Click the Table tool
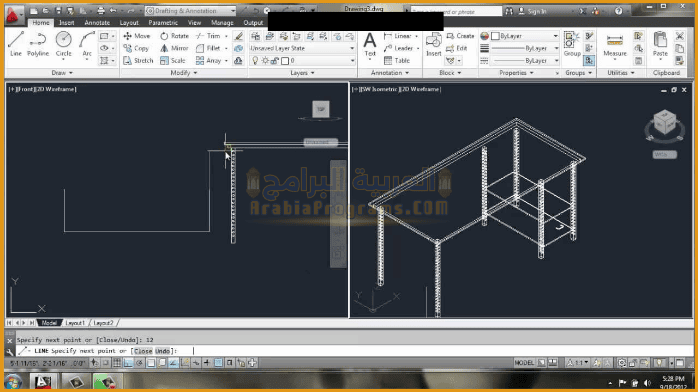The width and height of the screenshot is (698, 392). coord(397,61)
